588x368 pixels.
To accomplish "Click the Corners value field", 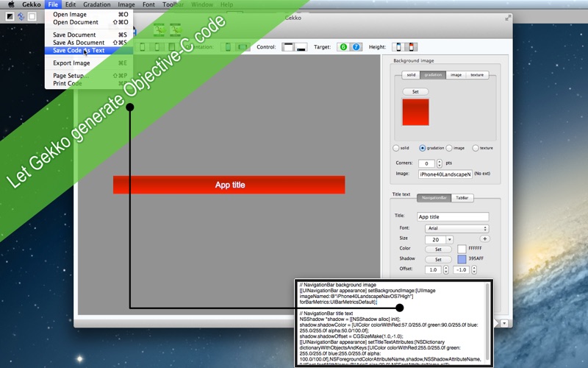I will (426, 163).
